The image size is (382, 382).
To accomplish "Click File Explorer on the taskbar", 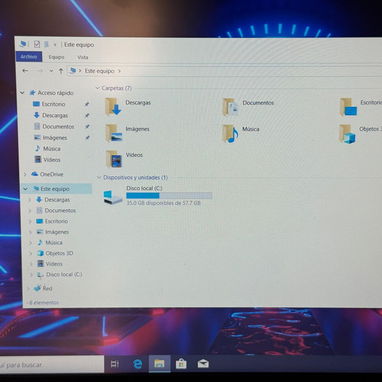I will 159,364.
